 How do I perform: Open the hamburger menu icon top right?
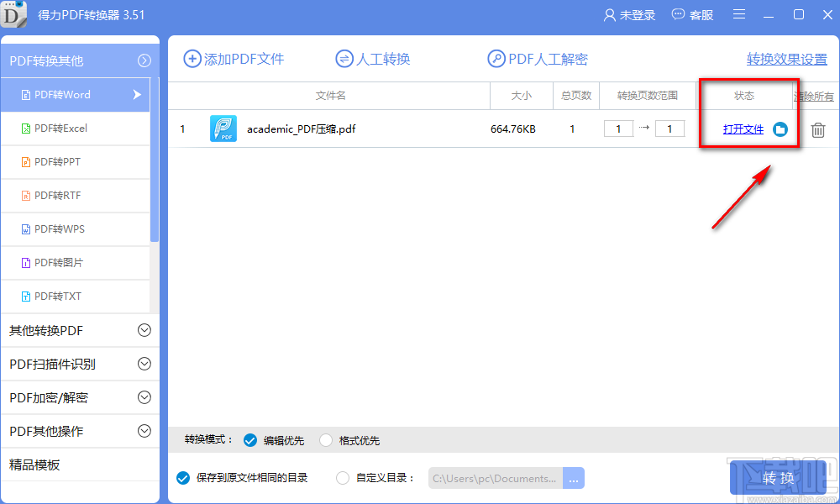coord(738,14)
